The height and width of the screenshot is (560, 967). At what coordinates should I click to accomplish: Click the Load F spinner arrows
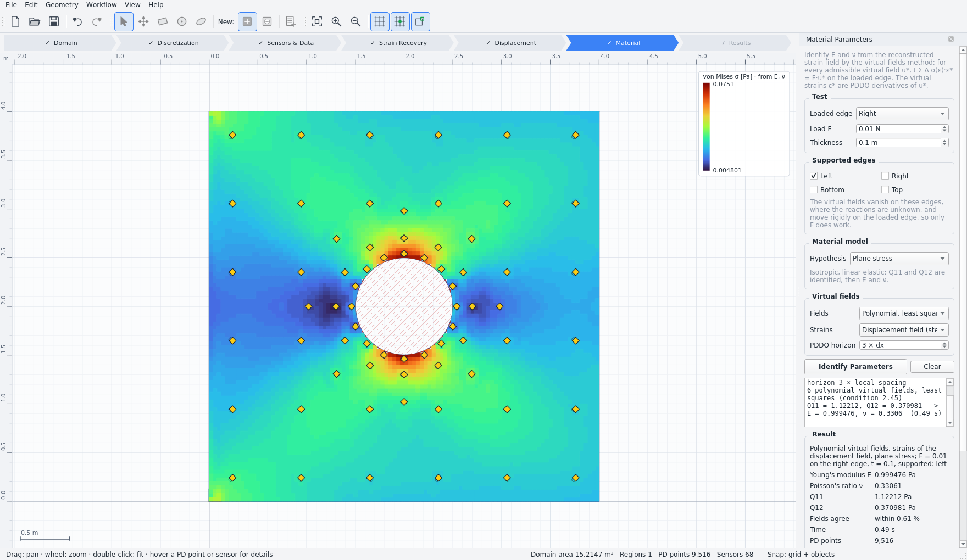944,128
